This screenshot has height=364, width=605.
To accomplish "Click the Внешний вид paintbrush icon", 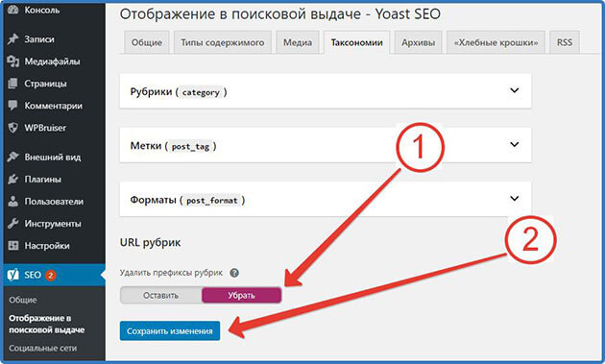I will click(12, 157).
